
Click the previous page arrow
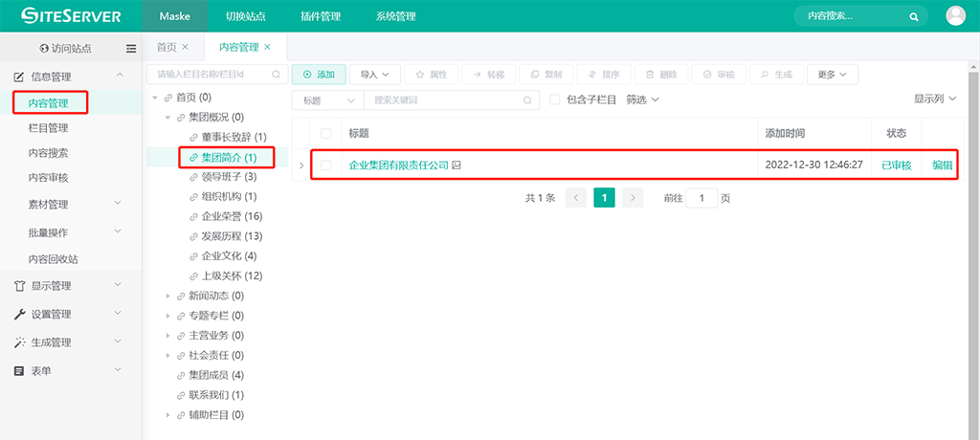tap(575, 198)
